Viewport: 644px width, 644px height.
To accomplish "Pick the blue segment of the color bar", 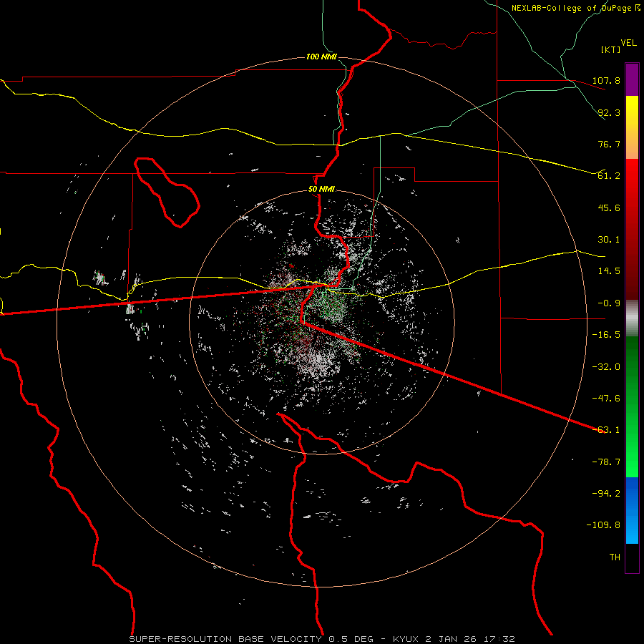I will point(632,510).
